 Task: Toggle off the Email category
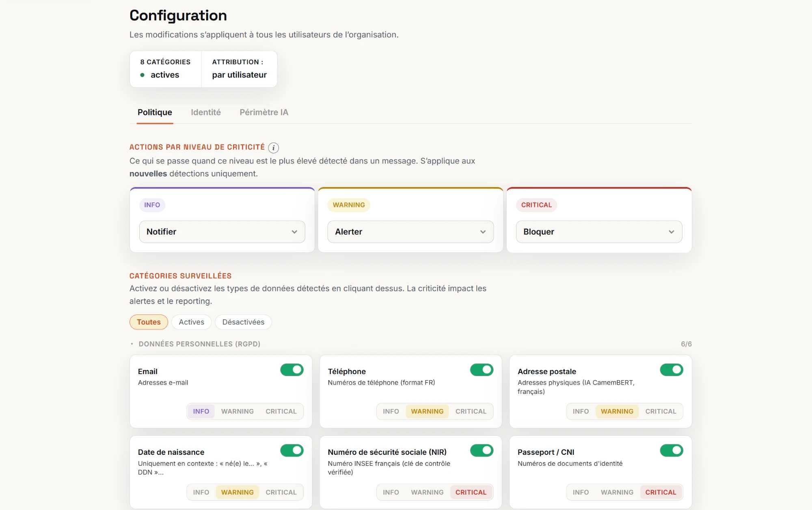(292, 370)
